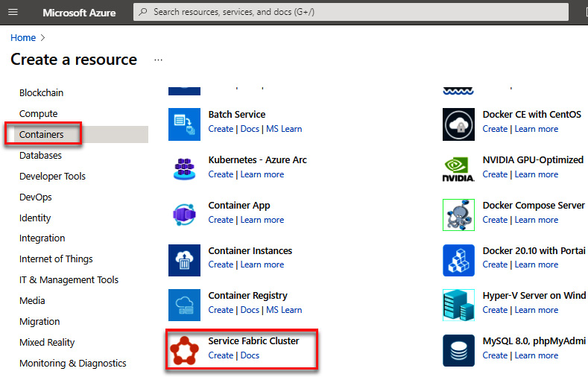Click Create under Batch Service

[221, 129]
